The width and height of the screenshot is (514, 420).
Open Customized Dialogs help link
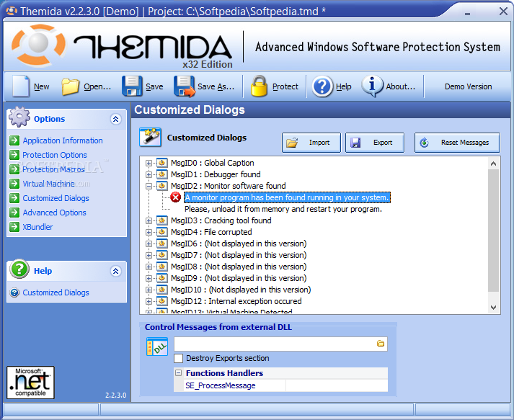(x=56, y=292)
